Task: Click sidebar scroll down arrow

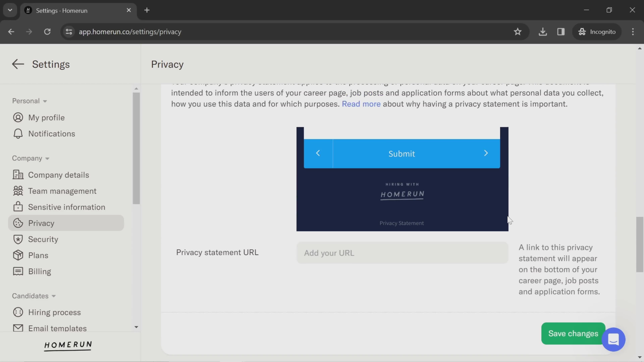Action: pos(136,327)
